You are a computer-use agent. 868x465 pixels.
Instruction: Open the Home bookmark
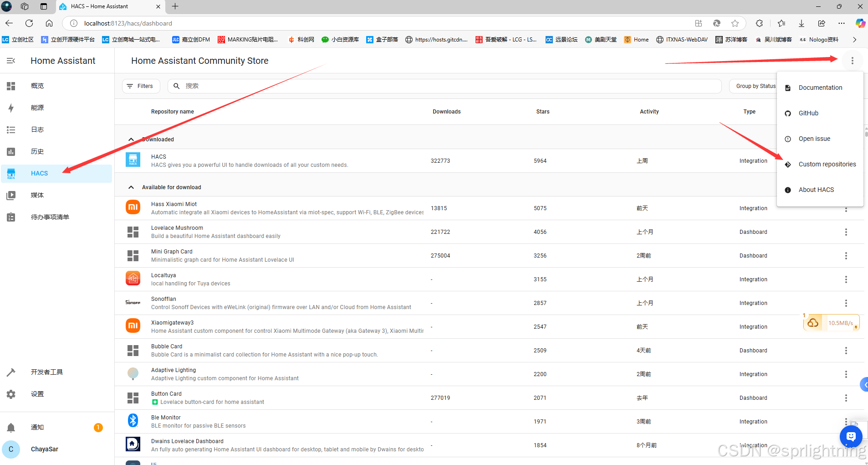(636, 40)
